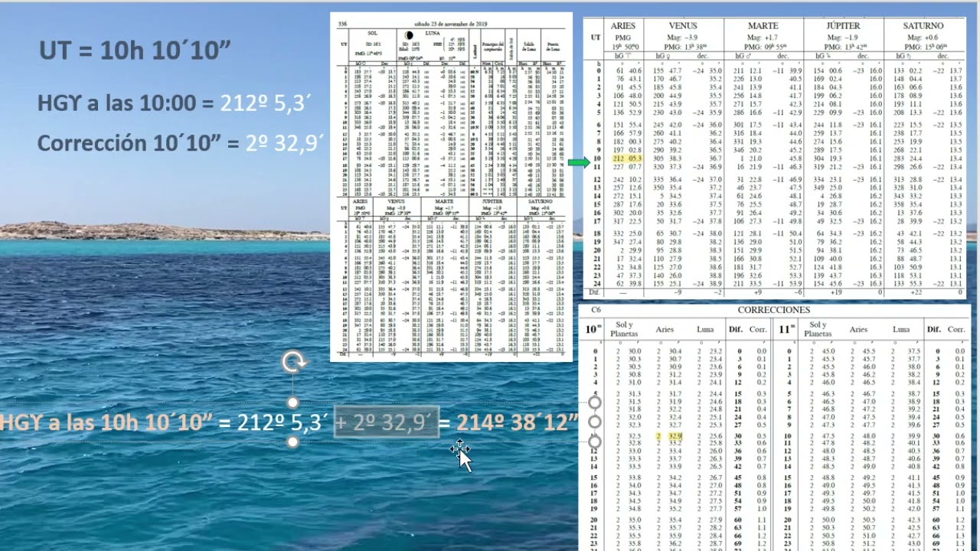Click the 'MARTE' column header in the planets table

763,26
